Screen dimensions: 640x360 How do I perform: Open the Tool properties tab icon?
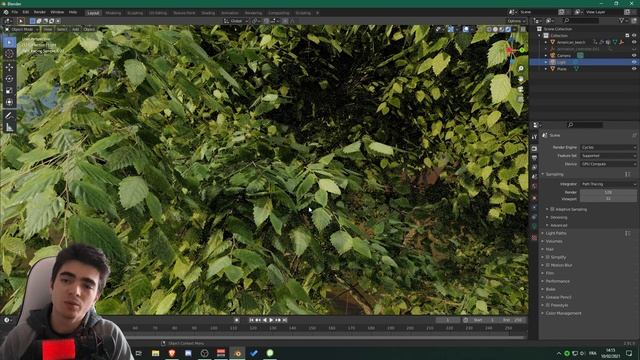[534, 137]
